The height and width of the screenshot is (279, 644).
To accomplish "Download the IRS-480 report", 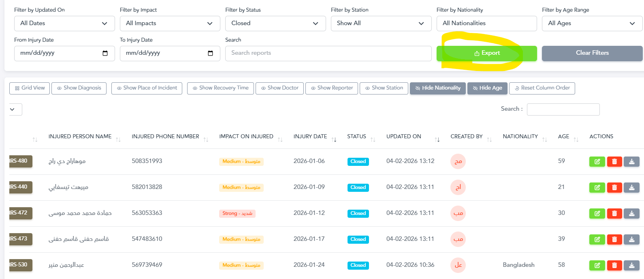I will [632, 161].
